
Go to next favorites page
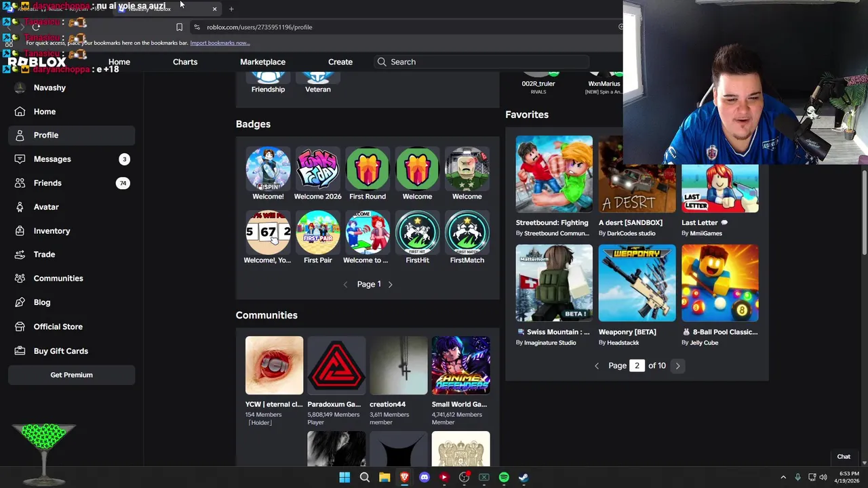click(x=677, y=365)
